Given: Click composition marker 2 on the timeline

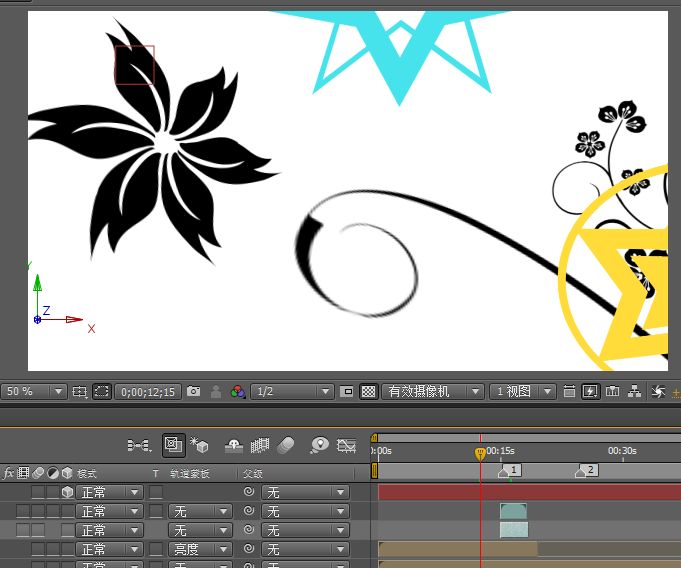Looking at the screenshot, I should [x=587, y=471].
